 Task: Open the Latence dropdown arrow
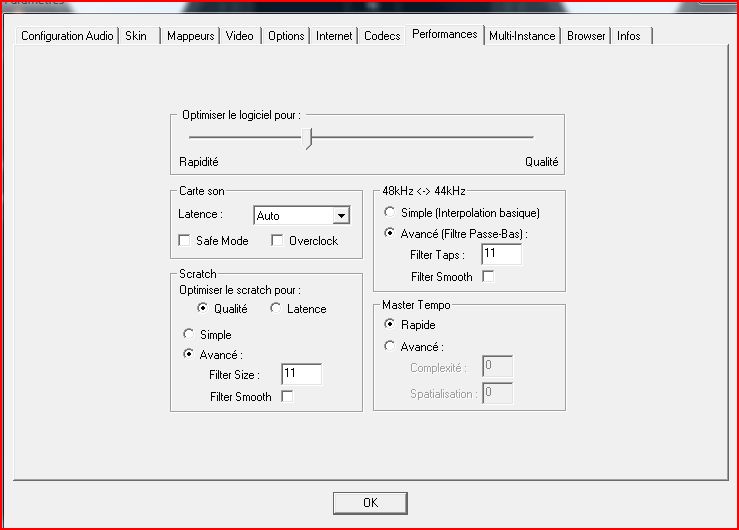tap(341, 216)
